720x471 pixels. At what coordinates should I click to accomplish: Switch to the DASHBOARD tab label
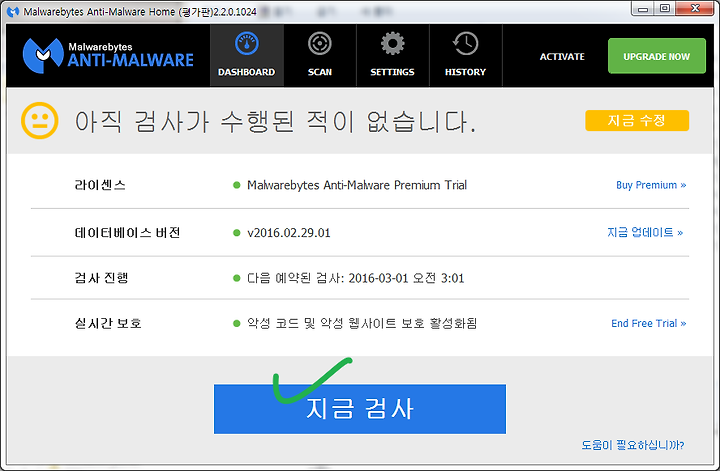[247, 72]
